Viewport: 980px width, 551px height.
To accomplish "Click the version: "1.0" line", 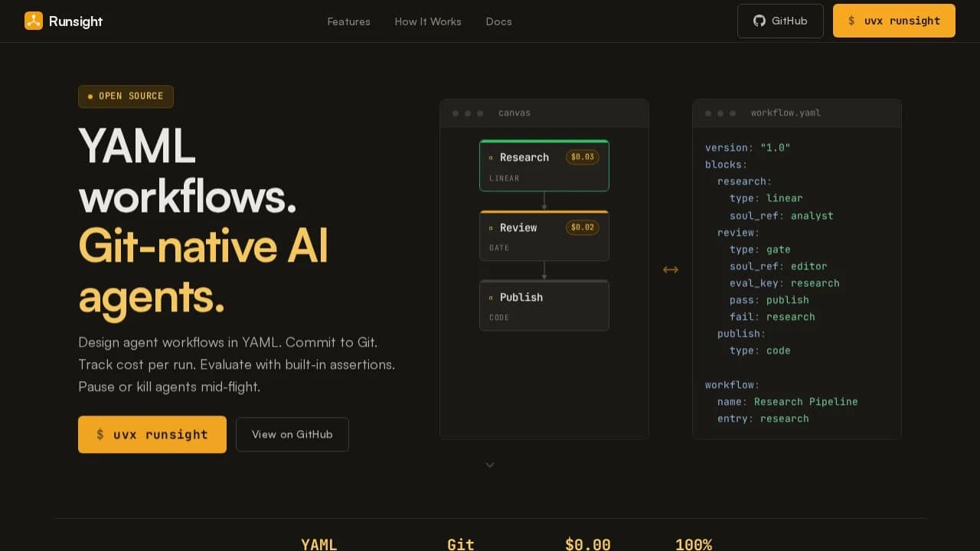I will (748, 148).
